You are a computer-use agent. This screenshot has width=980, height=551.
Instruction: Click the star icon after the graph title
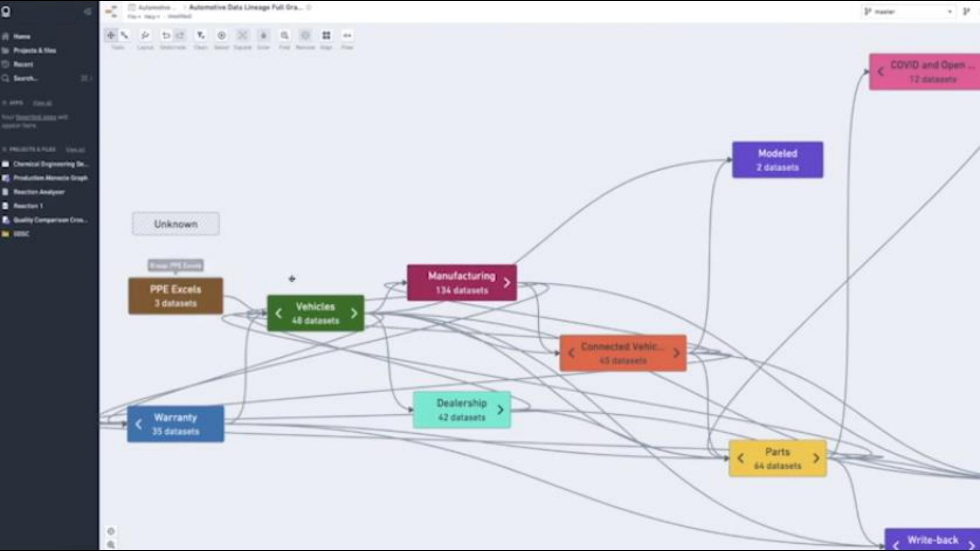coord(309,7)
